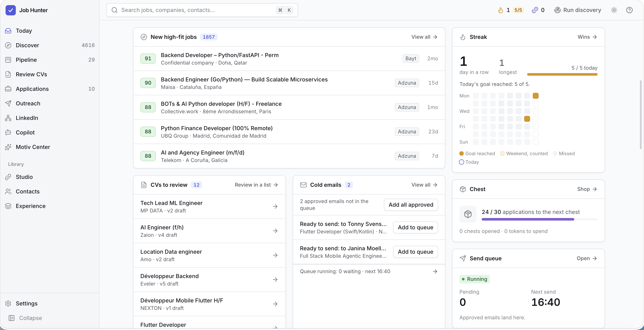Click the Copilot robot icon
Screen dimensions: 644x330
coord(8,132)
